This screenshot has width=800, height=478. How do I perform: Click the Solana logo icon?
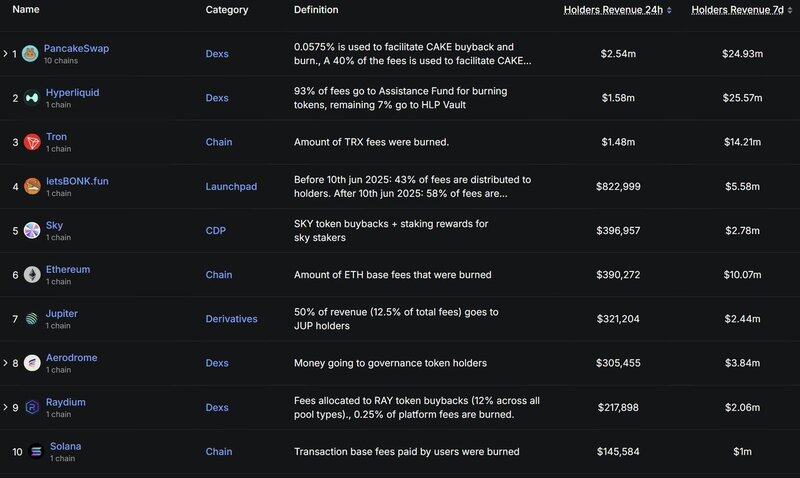pos(37,451)
